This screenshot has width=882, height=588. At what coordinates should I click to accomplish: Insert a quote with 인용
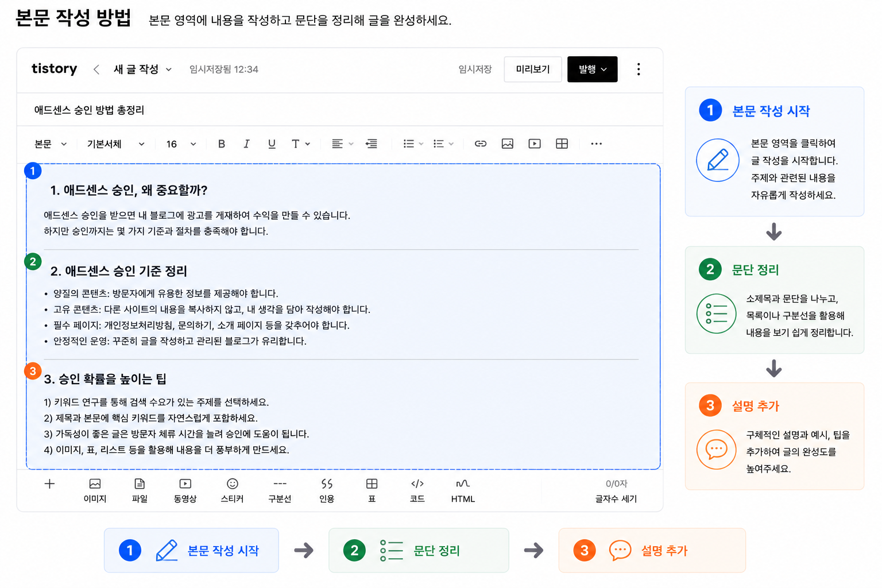pyautogui.click(x=327, y=490)
